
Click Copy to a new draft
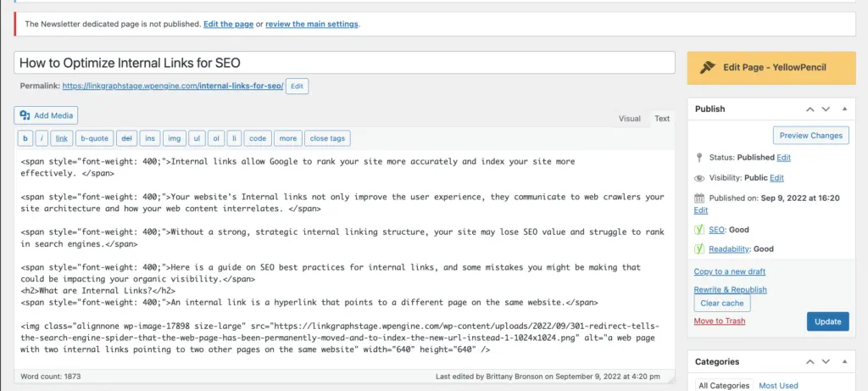(x=730, y=271)
